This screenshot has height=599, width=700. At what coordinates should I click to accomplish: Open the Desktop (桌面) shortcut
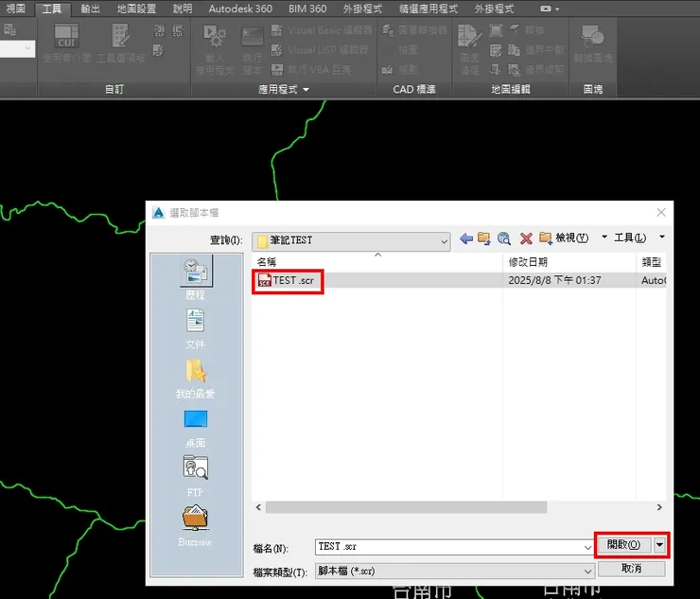pos(196,429)
